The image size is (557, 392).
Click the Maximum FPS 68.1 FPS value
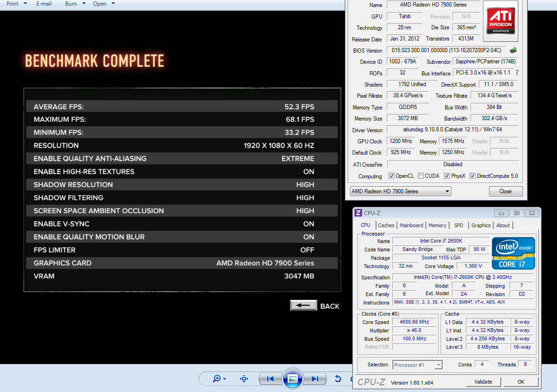(x=300, y=119)
